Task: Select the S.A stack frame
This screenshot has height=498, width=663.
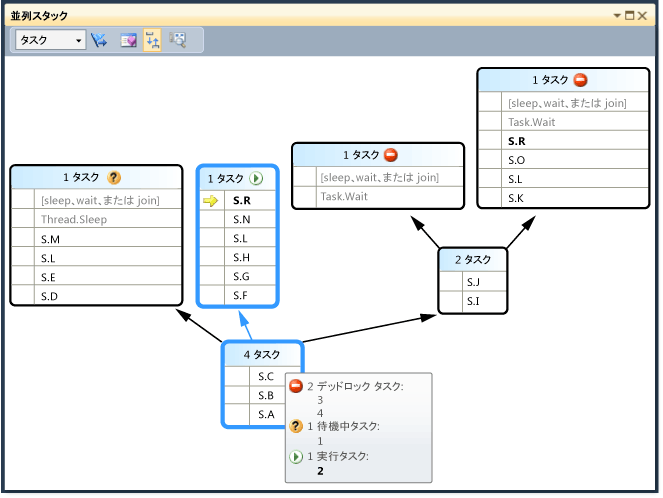Action: point(266,414)
